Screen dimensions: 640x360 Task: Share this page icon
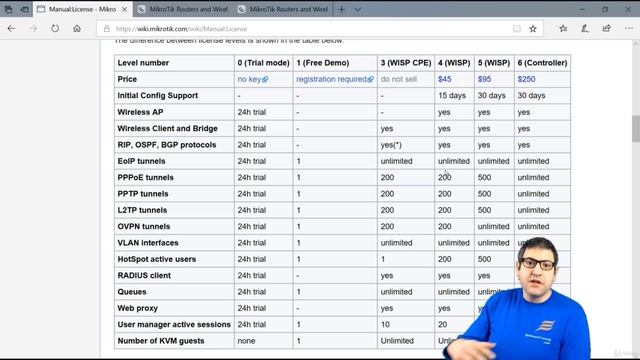(607, 28)
